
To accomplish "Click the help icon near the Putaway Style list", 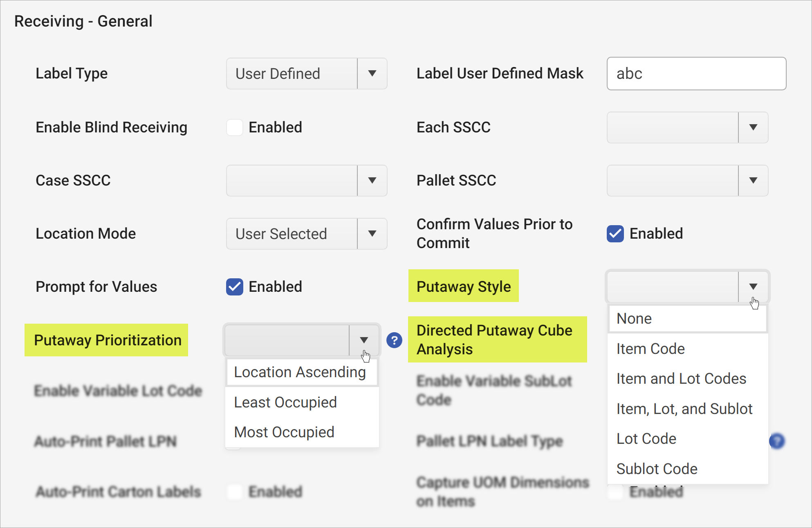I will pos(777,441).
